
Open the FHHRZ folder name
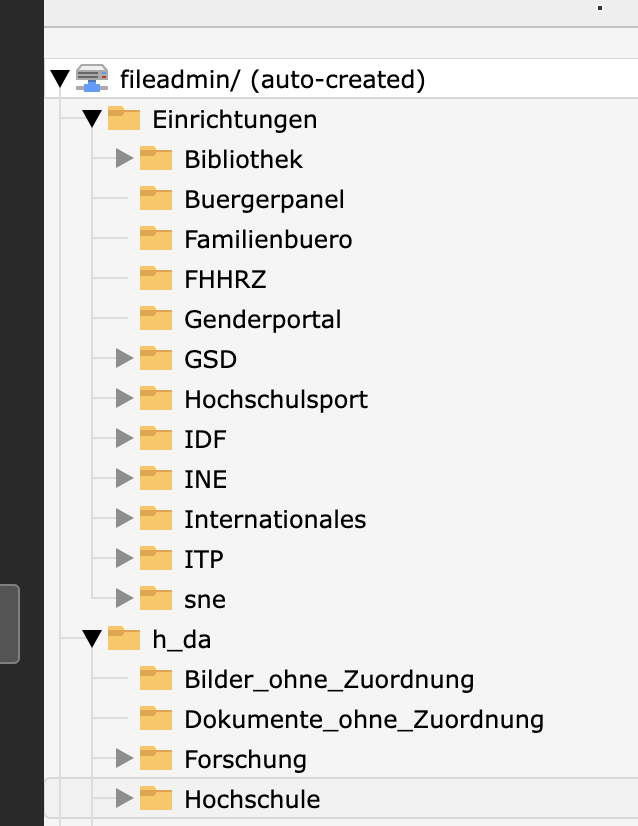point(225,279)
